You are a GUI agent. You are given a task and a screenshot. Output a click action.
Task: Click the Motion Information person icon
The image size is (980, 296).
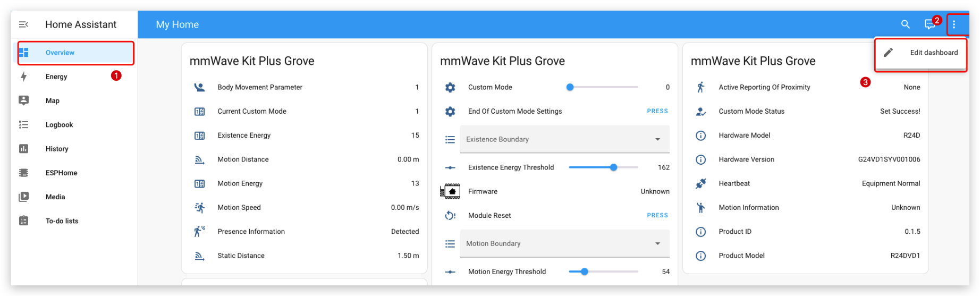[x=701, y=207]
